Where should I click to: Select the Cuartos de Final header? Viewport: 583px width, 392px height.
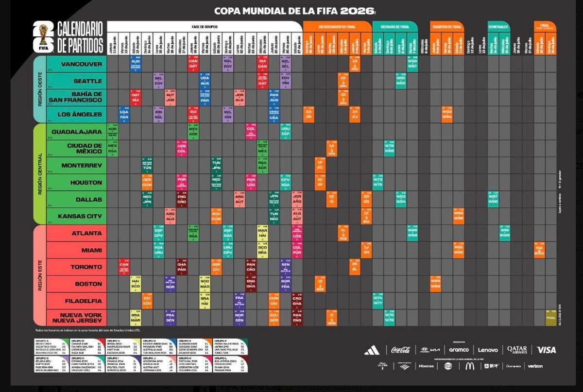point(447,27)
